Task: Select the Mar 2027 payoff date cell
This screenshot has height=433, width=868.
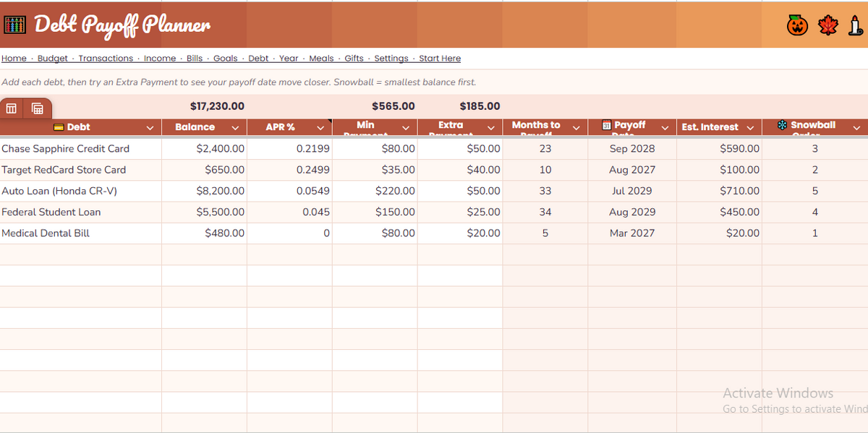Action: pos(632,233)
